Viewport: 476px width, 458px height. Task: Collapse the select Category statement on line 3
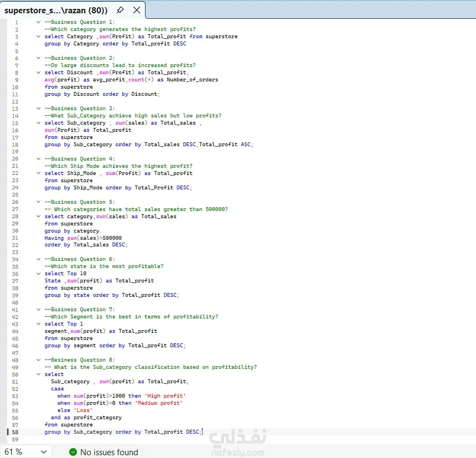pos(39,37)
